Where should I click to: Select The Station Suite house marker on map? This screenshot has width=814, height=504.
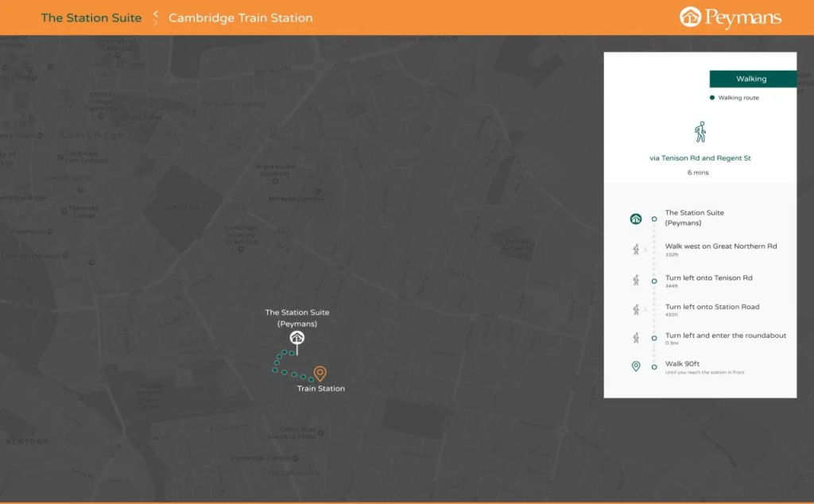coord(297,338)
